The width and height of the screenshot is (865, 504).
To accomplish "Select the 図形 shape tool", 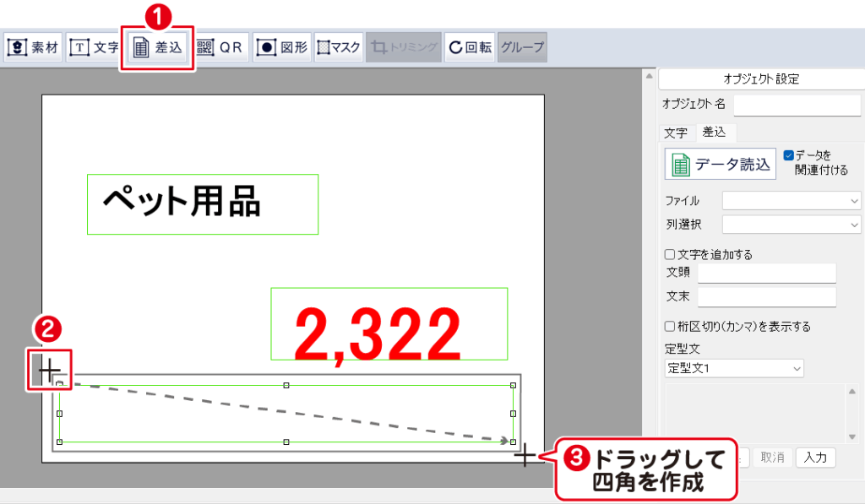I will (x=282, y=48).
